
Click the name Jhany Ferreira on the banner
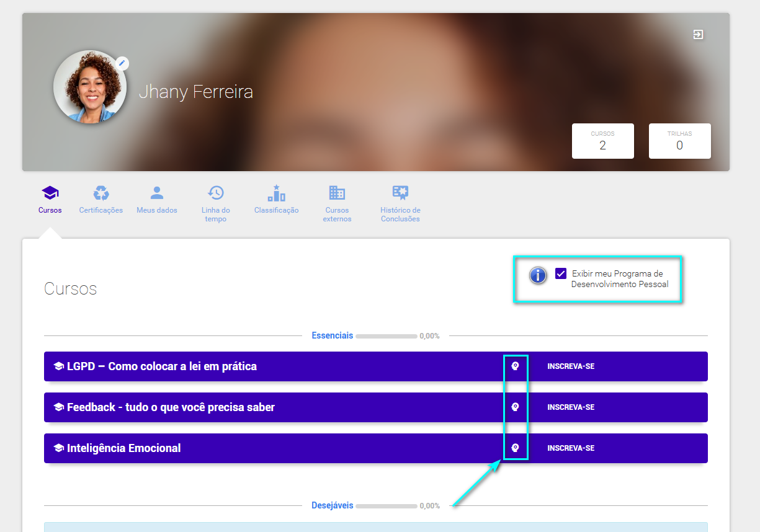click(x=196, y=92)
